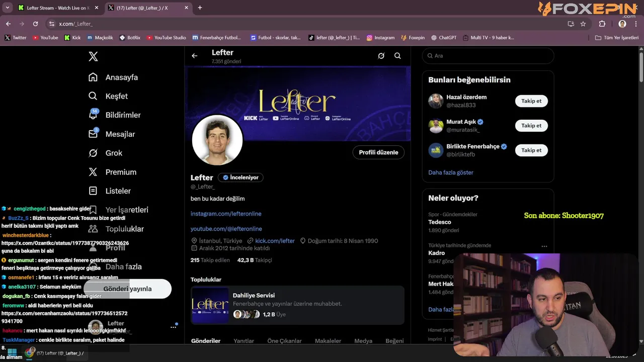644x362 pixels.
Task: Open the ChatGPT bookmark
Action: [x=444, y=38]
